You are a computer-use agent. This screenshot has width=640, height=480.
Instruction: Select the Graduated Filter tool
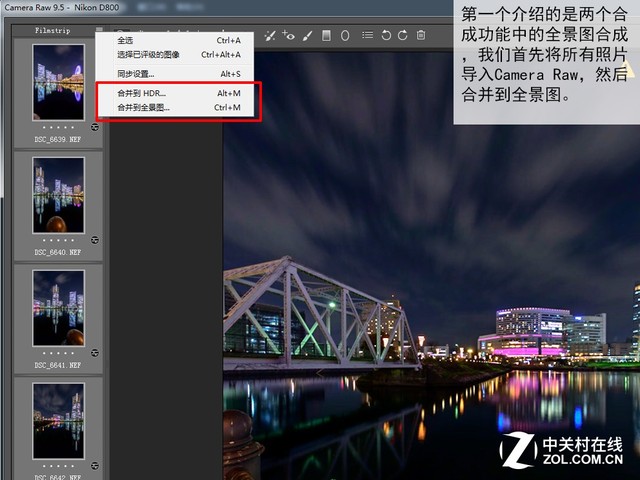coord(326,36)
